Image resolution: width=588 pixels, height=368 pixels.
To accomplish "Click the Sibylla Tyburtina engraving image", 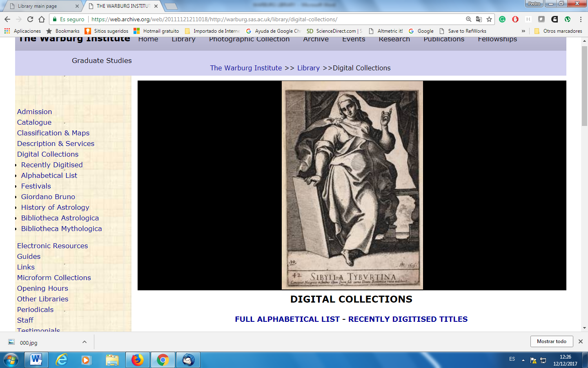I will pos(352,185).
